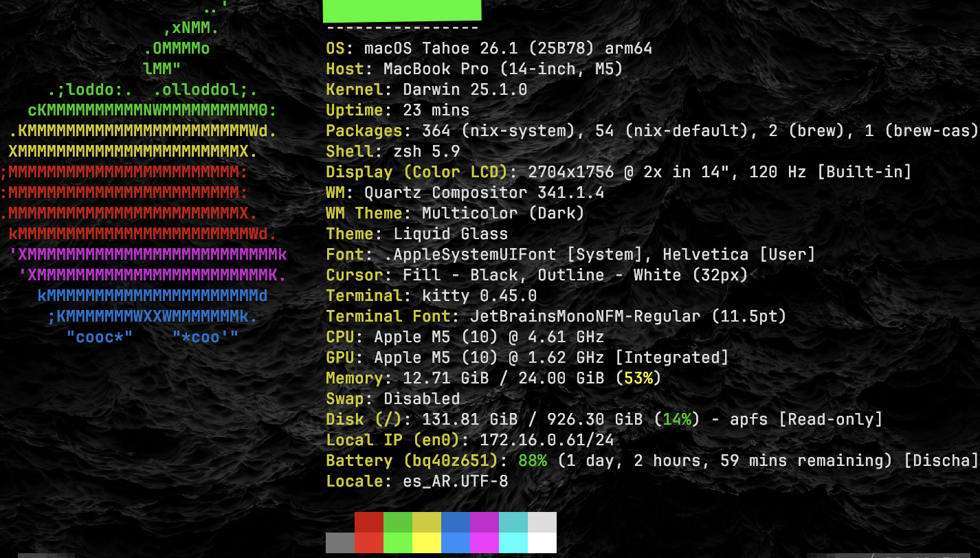Click the "macOS Tahoe 26.1 (25B78) arm64" text
980x558 pixels.
[x=509, y=48]
